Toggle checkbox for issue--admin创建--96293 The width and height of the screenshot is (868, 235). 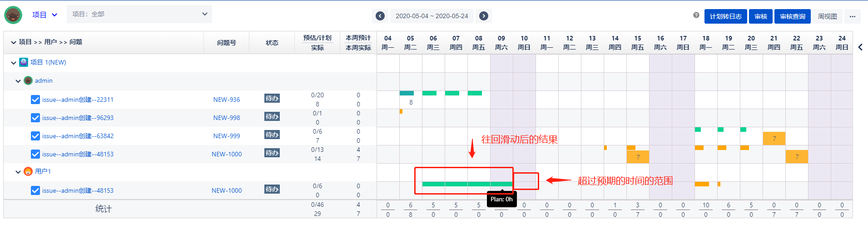(35, 118)
